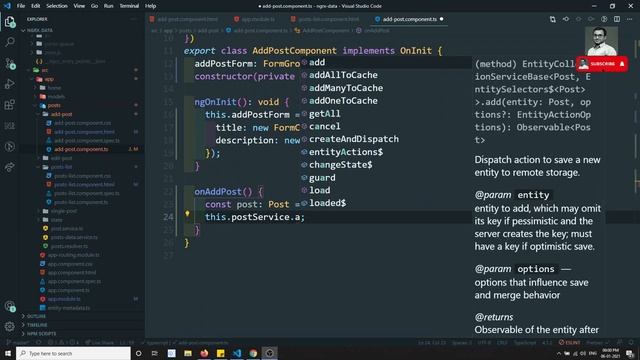Open the Manage settings gear
Viewport: 640px width, 360px height.
10,326
